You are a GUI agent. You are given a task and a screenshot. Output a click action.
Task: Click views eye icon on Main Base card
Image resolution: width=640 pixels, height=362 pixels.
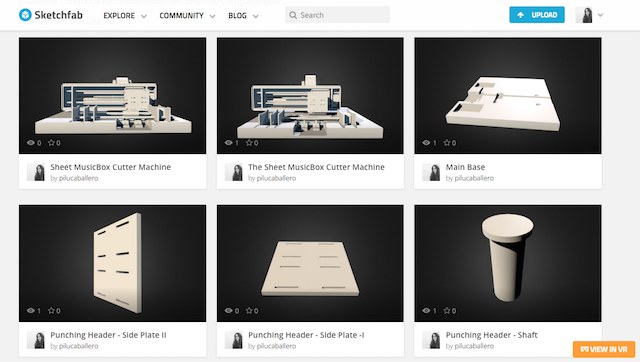(426, 142)
